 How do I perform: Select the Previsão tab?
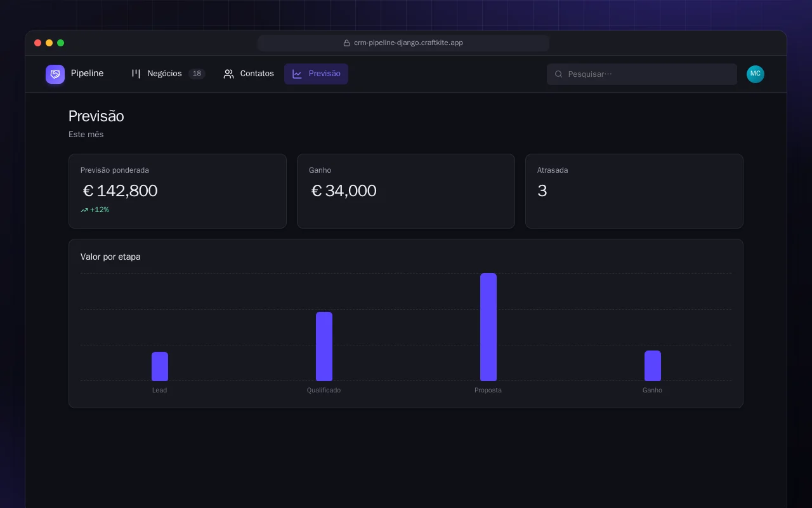(x=316, y=74)
